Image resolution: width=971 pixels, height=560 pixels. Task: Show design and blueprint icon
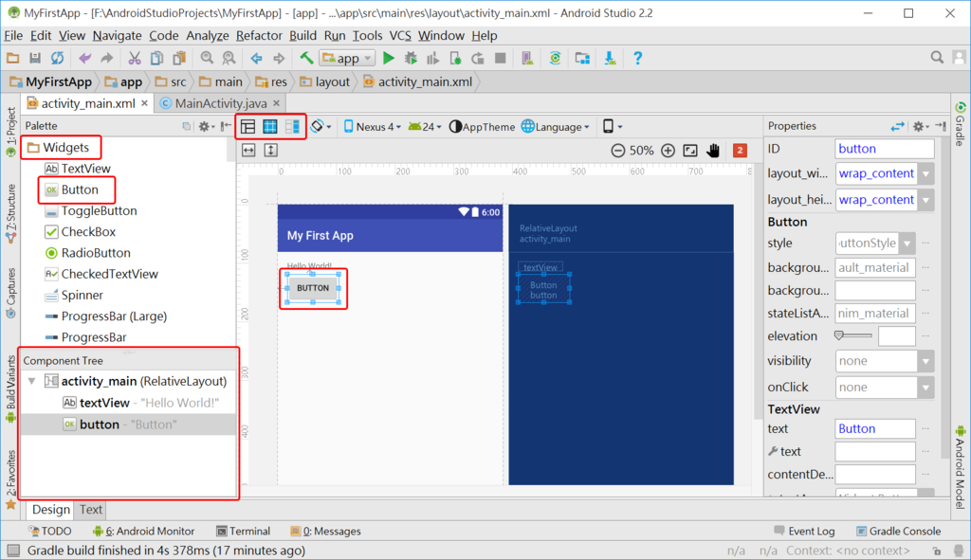pos(292,127)
